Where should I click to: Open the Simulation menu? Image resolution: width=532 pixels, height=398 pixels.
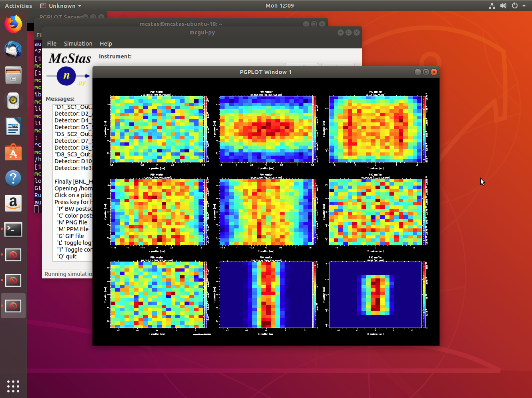click(x=78, y=44)
